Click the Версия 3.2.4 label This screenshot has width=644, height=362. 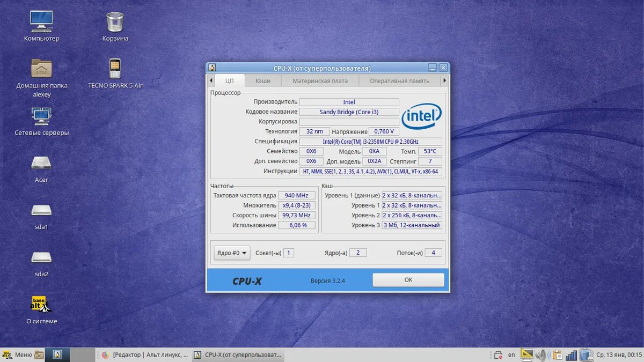click(x=327, y=280)
